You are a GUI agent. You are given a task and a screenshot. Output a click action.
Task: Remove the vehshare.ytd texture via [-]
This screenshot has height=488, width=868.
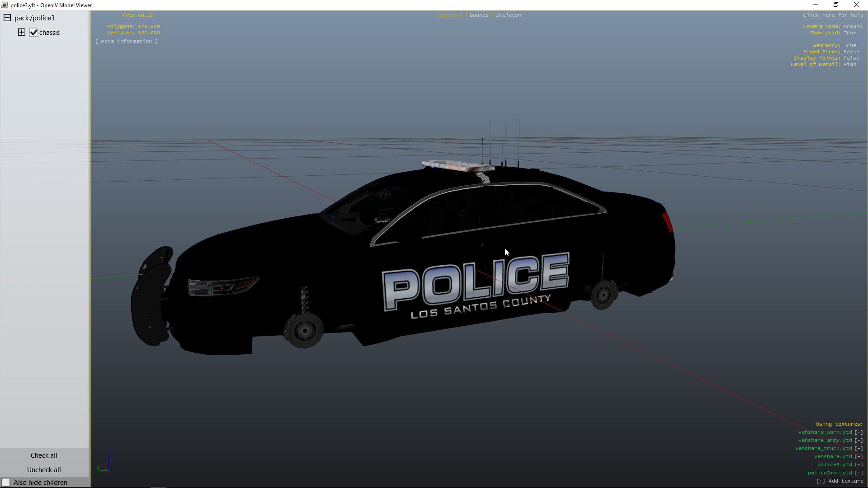tap(859, 457)
